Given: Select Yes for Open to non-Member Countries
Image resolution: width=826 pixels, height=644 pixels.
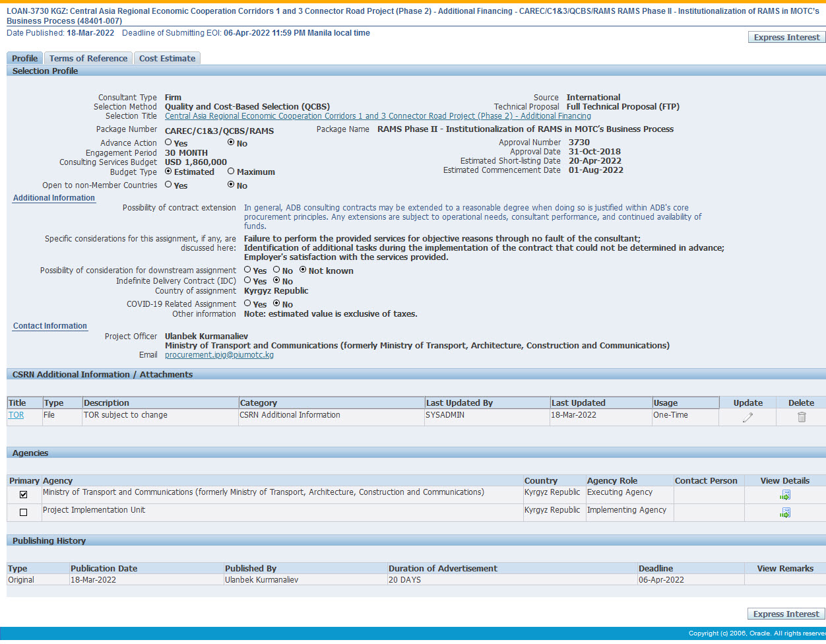Looking at the screenshot, I should [x=168, y=185].
